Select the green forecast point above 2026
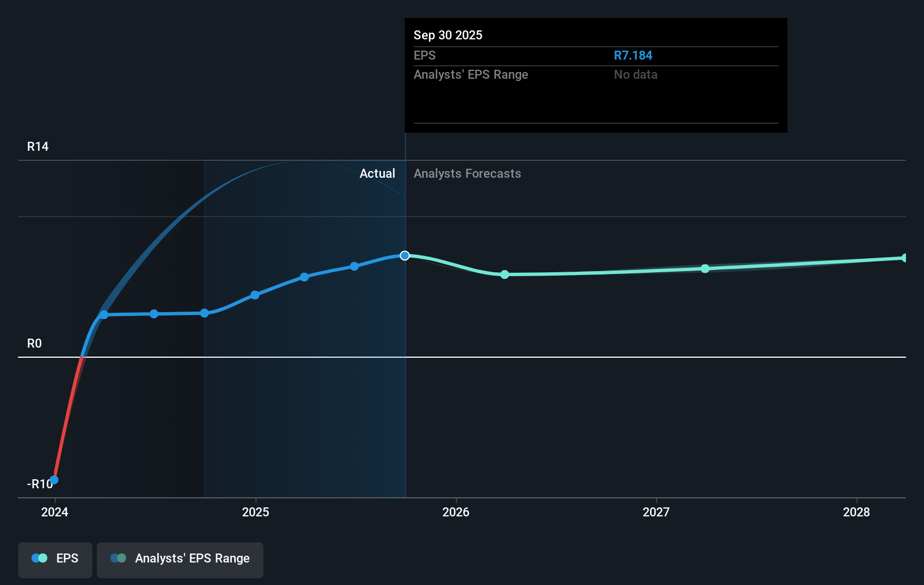The height and width of the screenshot is (585, 924). pos(504,274)
